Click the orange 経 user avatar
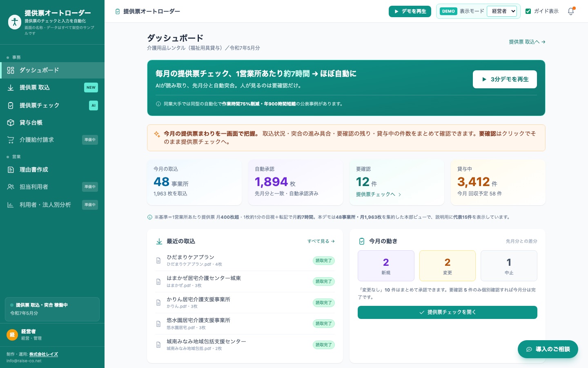The image size is (588, 368). [x=12, y=334]
